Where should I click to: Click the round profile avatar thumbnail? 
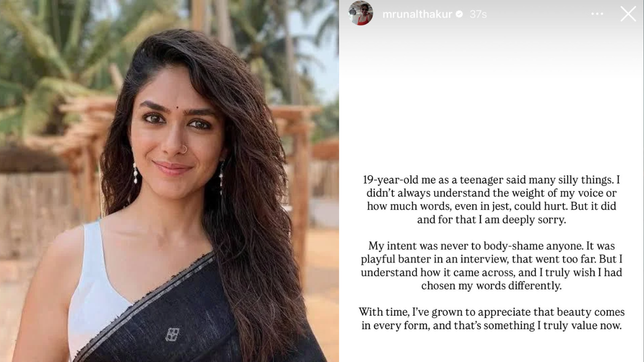tap(361, 14)
